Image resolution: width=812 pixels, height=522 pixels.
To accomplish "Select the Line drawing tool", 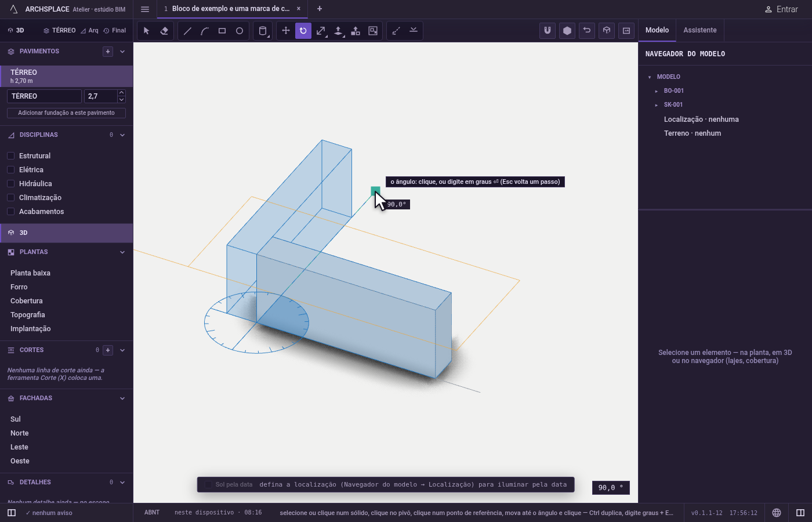I will tap(187, 31).
